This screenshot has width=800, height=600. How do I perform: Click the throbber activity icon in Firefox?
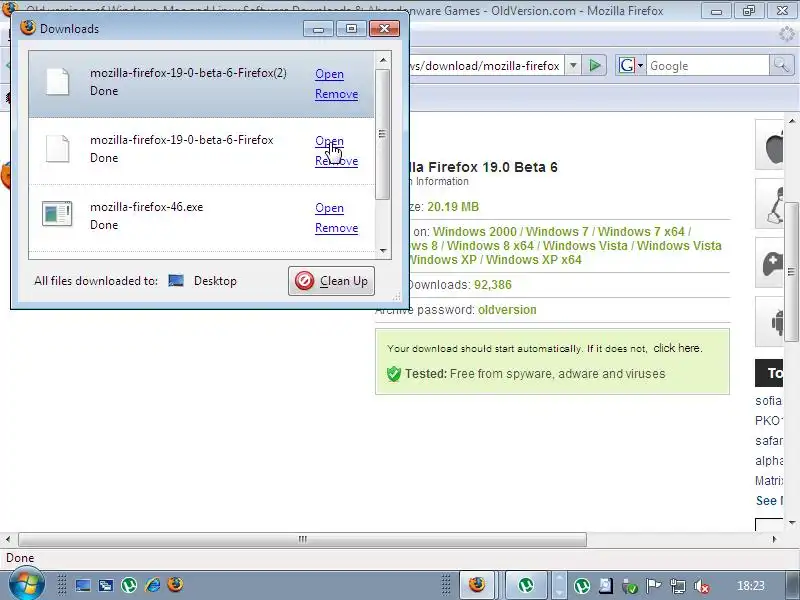[788, 35]
